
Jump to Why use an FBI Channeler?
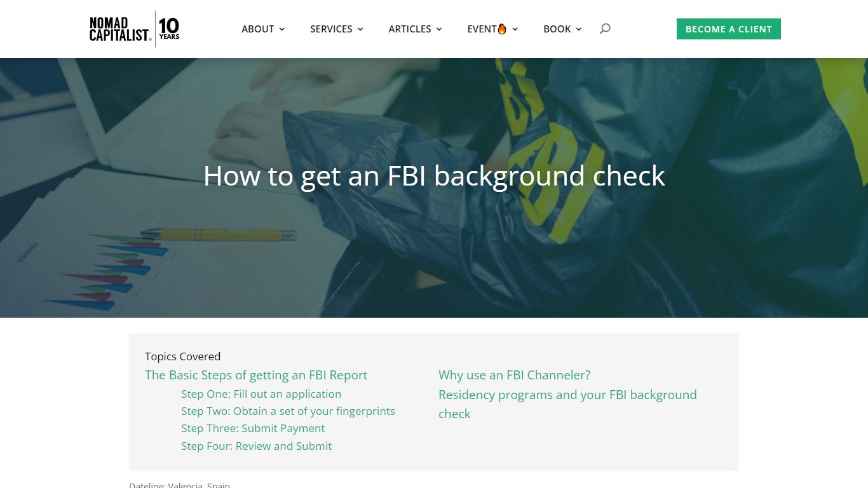515,375
